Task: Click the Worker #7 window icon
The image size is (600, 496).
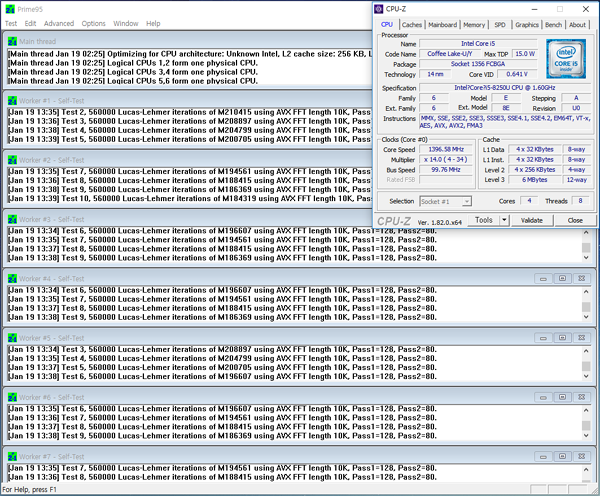Action: point(12,457)
